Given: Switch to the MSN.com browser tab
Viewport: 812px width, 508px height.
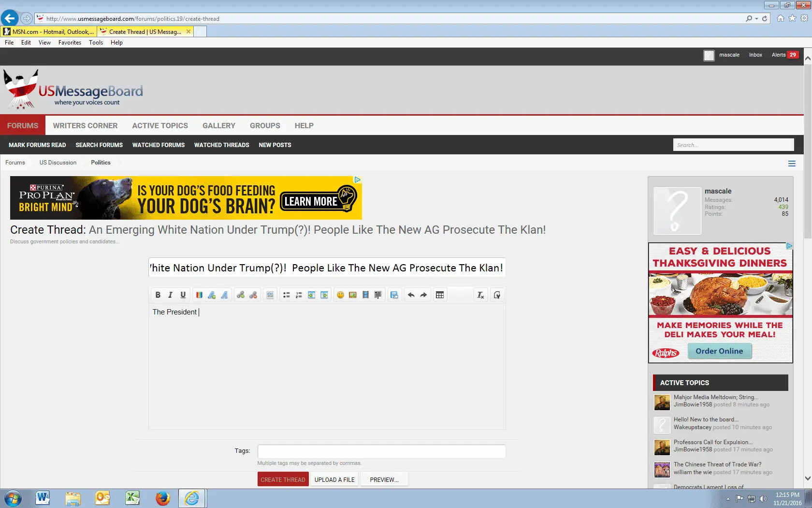Looking at the screenshot, I should click(x=48, y=31).
